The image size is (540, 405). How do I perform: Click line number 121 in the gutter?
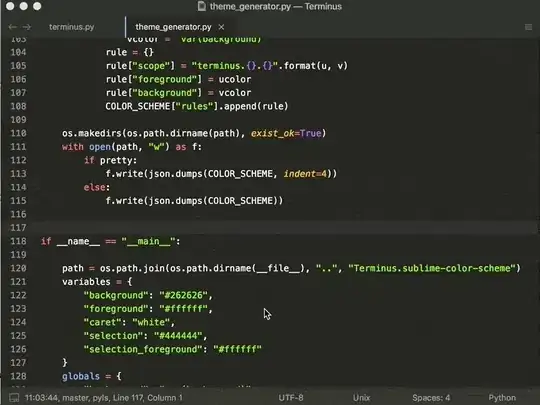pyautogui.click(x=18, y=282)
